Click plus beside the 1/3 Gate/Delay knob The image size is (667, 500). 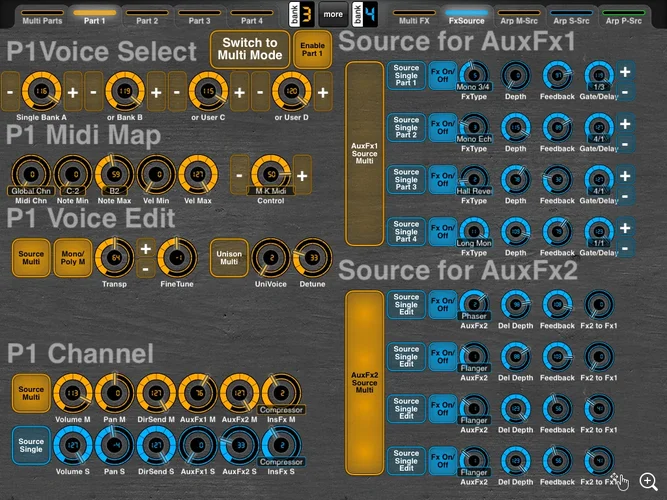click(x=625, y=71)
